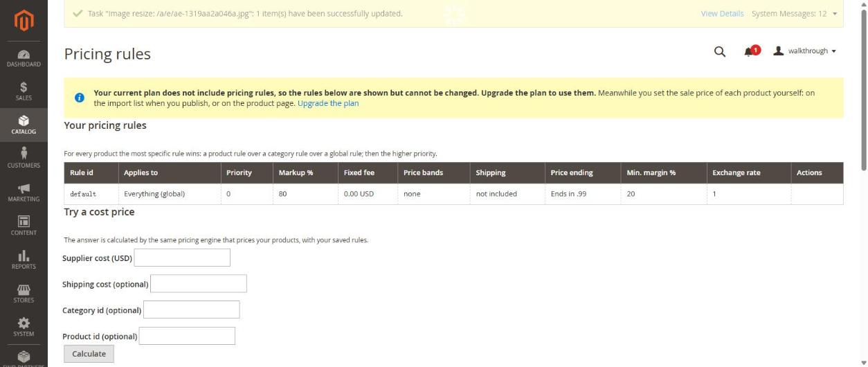Open the Customers sidebar menu
Viewport: 868px width, 367px height.
click(24, 158)
